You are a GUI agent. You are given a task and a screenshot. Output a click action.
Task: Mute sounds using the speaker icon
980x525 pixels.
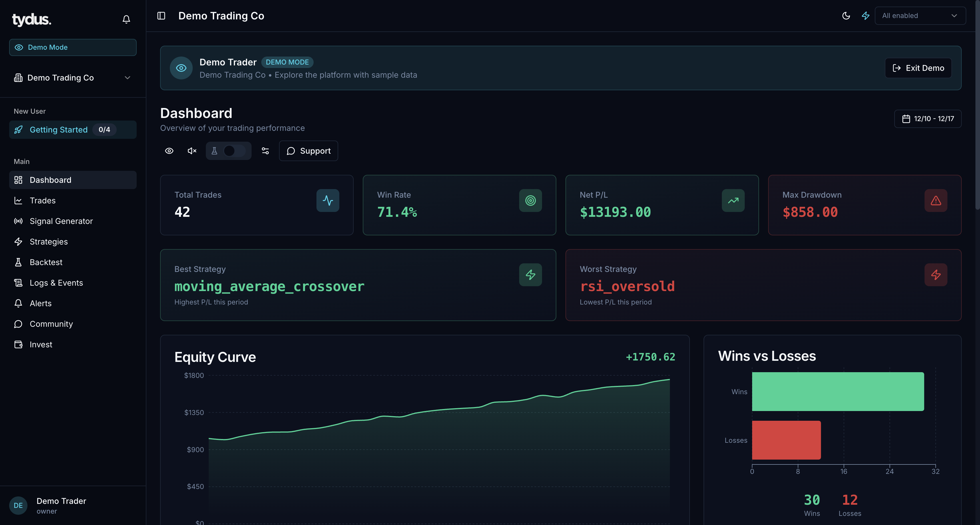click(191, 151)
